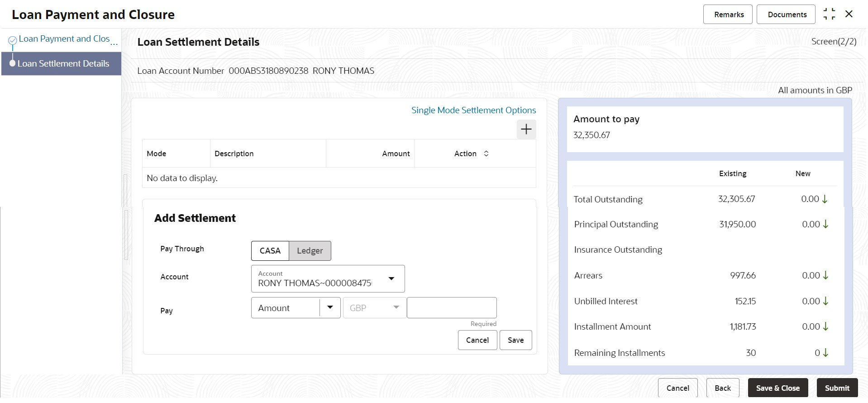Expand the Account dropdown for Rony Thomas

coord(391,278)
